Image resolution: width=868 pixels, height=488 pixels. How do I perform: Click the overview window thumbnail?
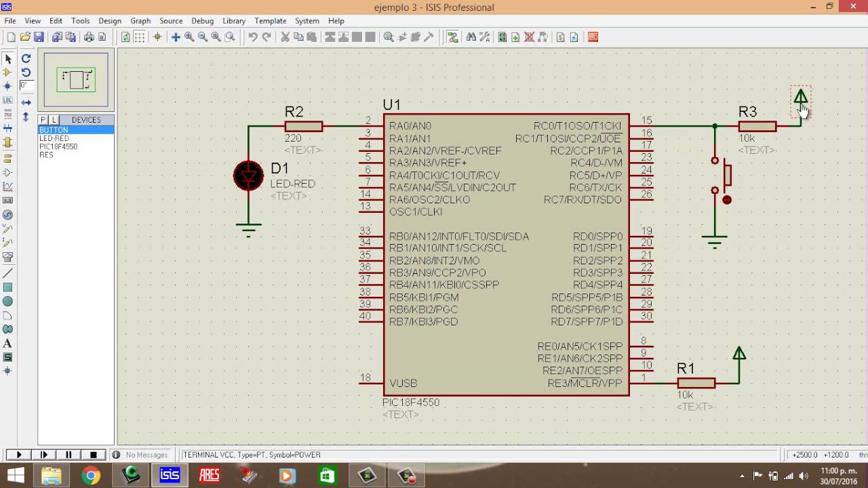tap(76, 80)
